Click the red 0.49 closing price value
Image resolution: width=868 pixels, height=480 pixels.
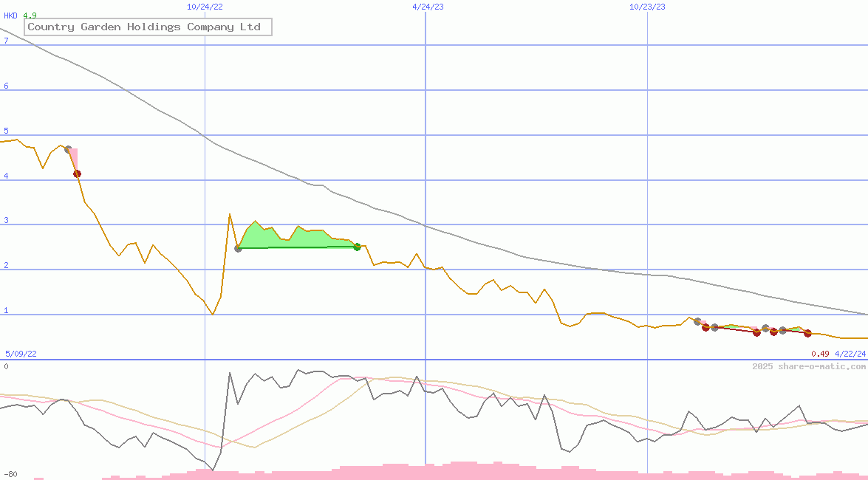821,353
